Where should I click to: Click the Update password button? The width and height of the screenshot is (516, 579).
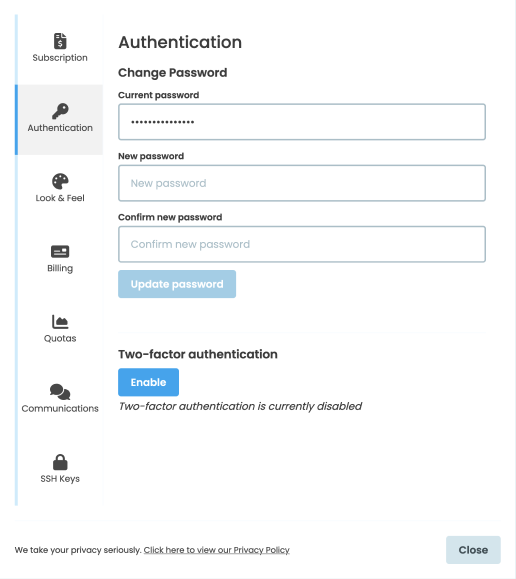point(177,284)
